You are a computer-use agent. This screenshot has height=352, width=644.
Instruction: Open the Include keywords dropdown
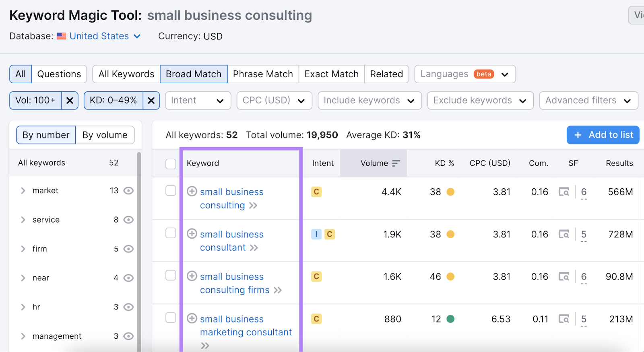pyautogui.click(x=369, y=101)
